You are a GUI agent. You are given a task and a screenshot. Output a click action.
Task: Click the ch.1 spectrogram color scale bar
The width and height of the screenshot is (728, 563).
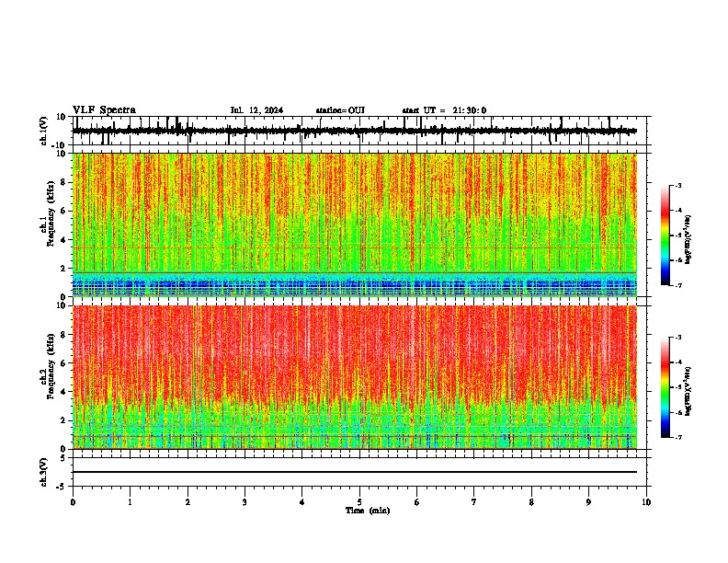click(x=665, y=236)
